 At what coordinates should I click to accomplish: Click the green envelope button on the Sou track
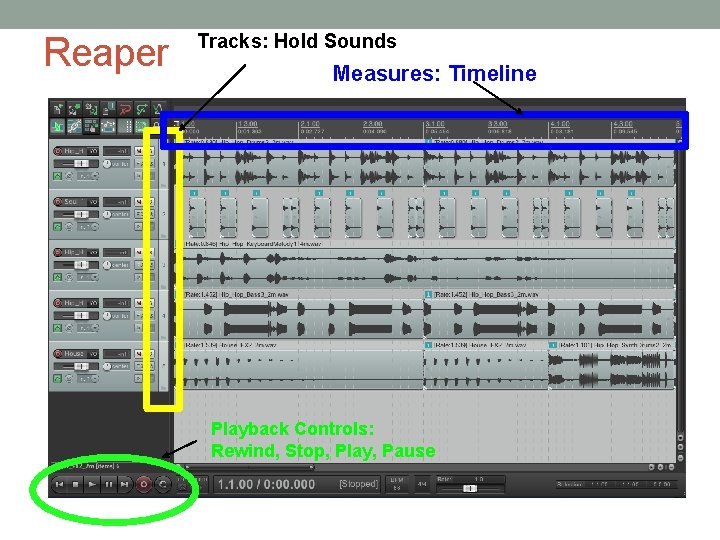(x=57, y=226)
